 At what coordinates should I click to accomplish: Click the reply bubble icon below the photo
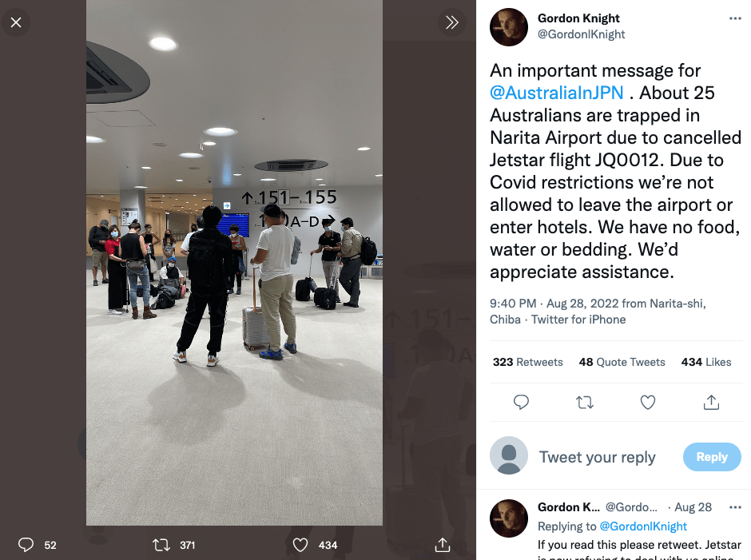point(26,545)
